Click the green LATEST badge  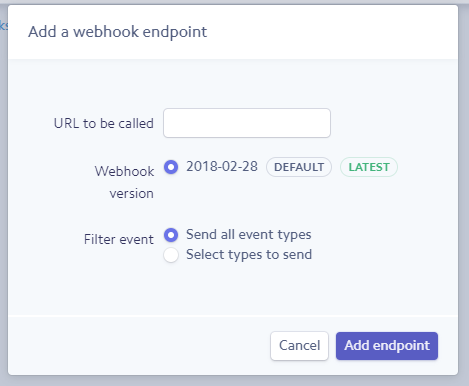[x=369, y=167]
